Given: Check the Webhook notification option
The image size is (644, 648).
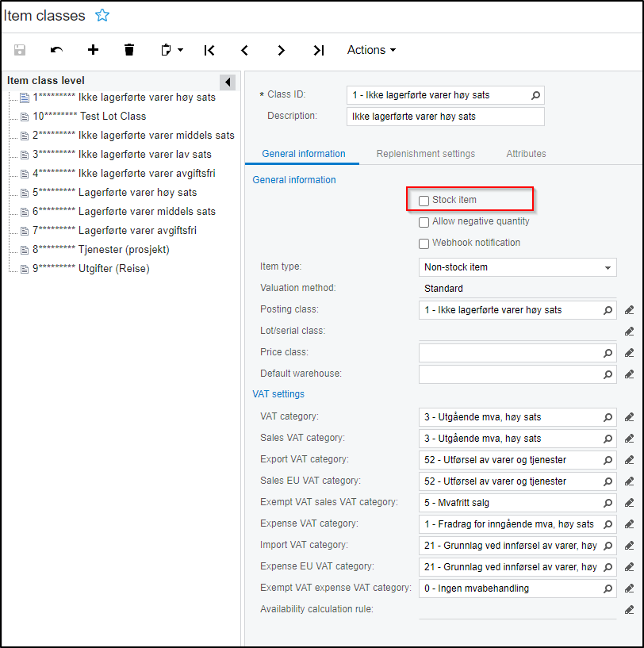Looking at the screenshot, I should click(x=424, y=243).
